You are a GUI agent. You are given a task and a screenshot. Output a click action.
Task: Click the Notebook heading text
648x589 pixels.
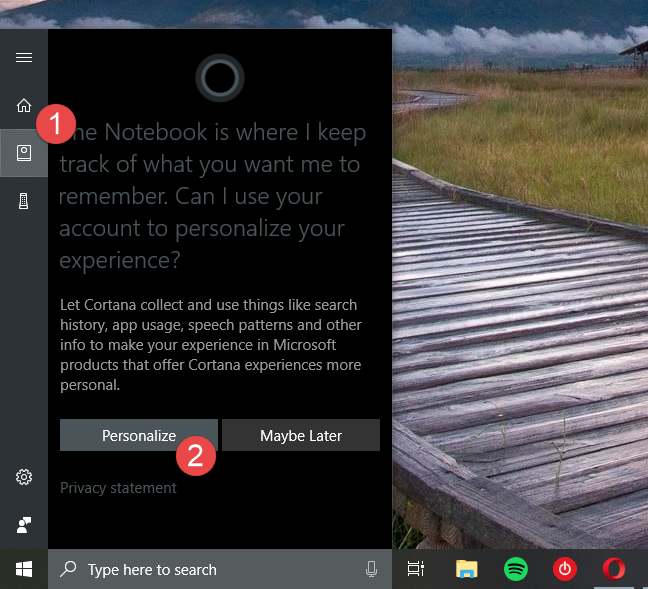(x=213, y=196)
